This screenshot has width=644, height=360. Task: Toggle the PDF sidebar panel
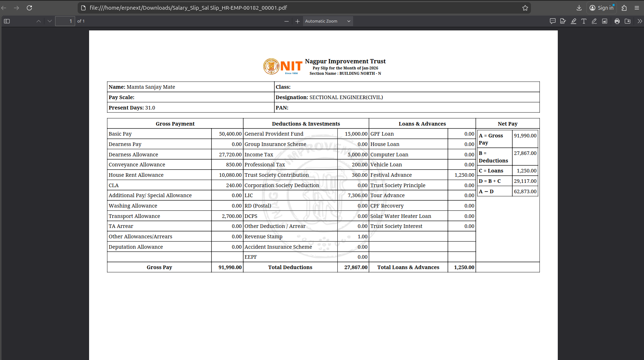[7, 21]
